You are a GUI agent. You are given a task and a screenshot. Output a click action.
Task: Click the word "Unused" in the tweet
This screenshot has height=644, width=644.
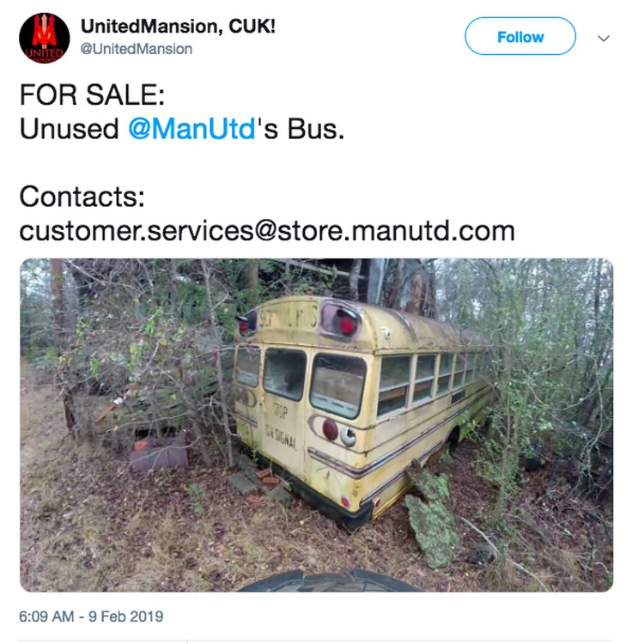pyautogui.click(x=70, y=129)
